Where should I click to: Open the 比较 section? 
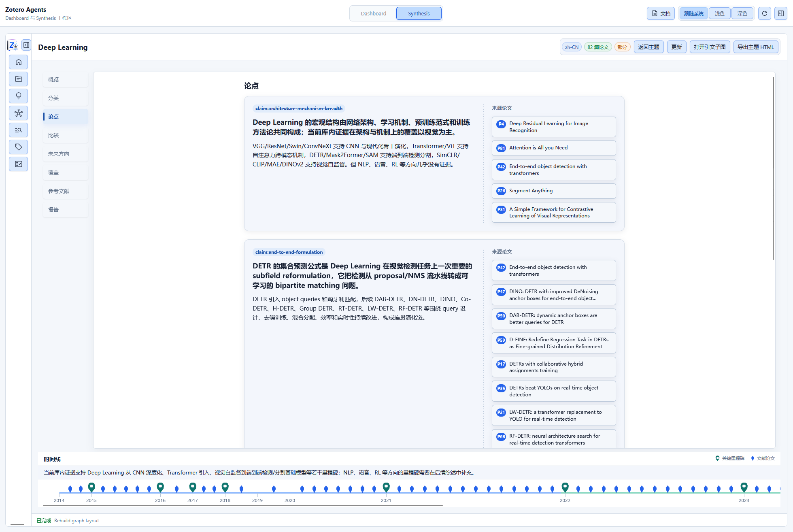pos(66,135)
